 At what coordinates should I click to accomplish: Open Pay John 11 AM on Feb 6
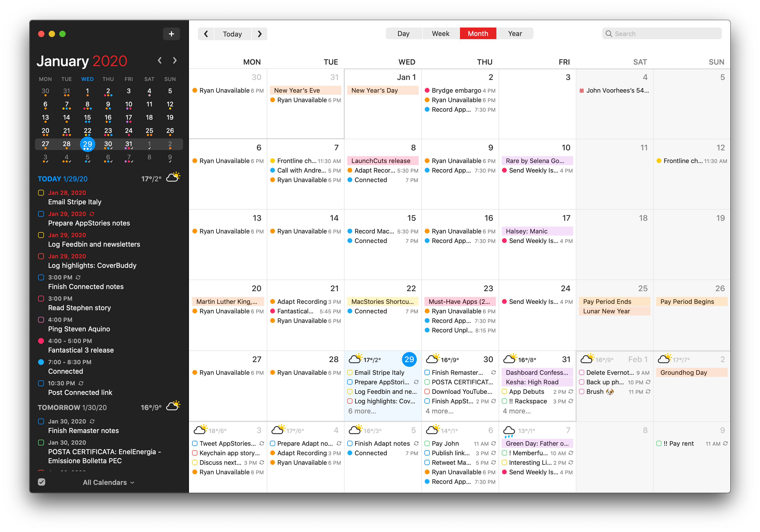click(460, 444)
